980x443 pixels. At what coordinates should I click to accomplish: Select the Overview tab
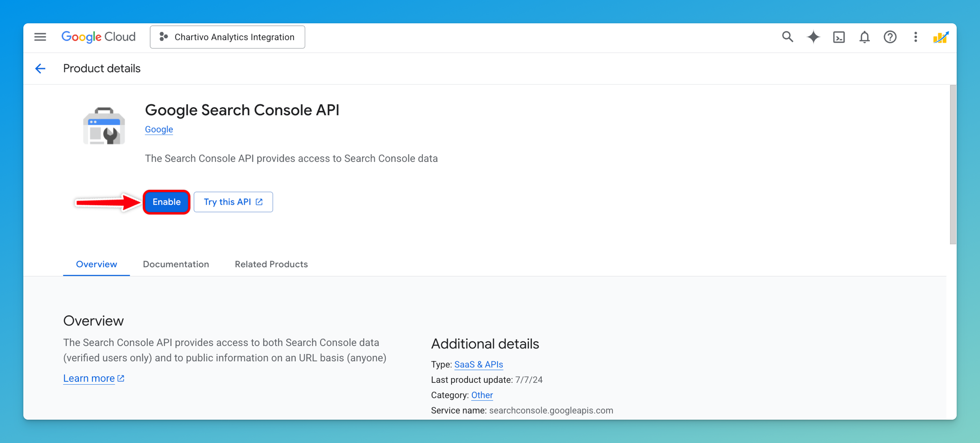(96, 264)
